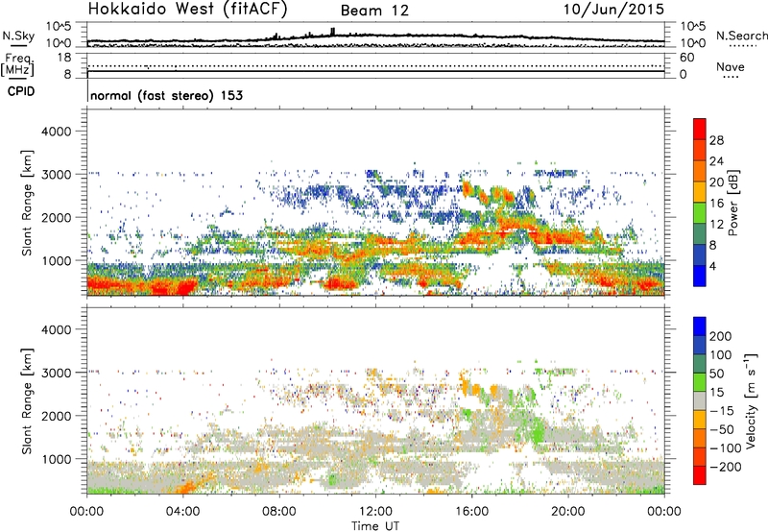Pick the light green segment of Power colorbar

tap(700, 213)
